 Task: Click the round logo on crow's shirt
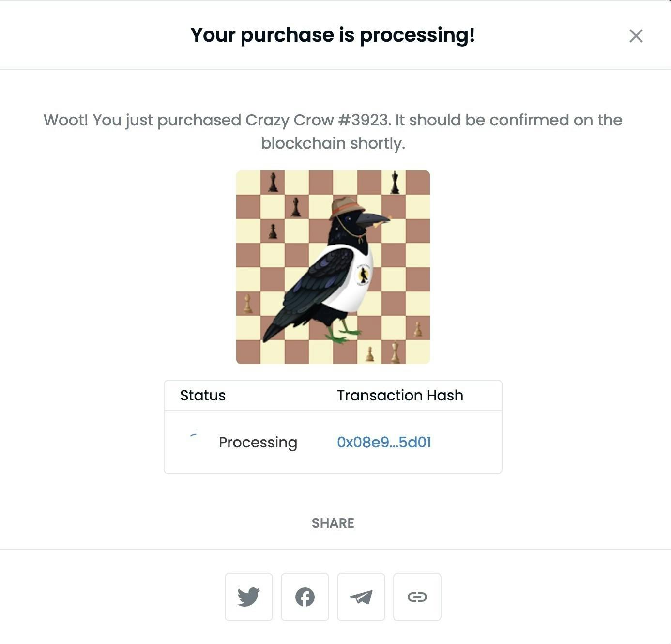point(362,275)
